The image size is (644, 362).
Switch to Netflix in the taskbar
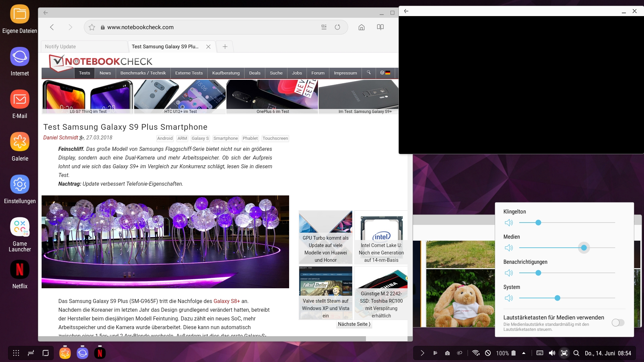[100, 353]
